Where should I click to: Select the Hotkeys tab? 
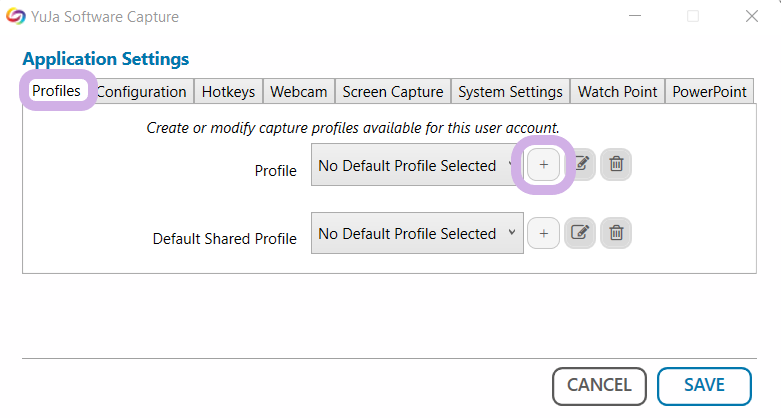pyautogui.click(x=228, y=91)
